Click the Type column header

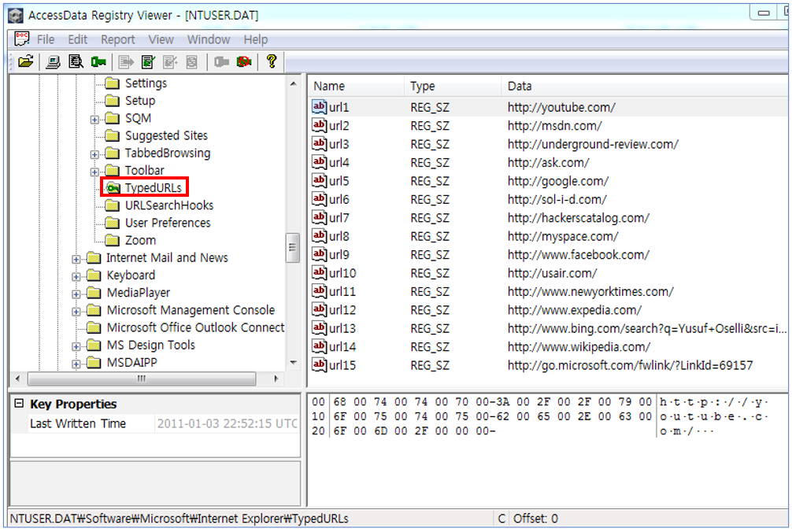(x=453, y=86)
